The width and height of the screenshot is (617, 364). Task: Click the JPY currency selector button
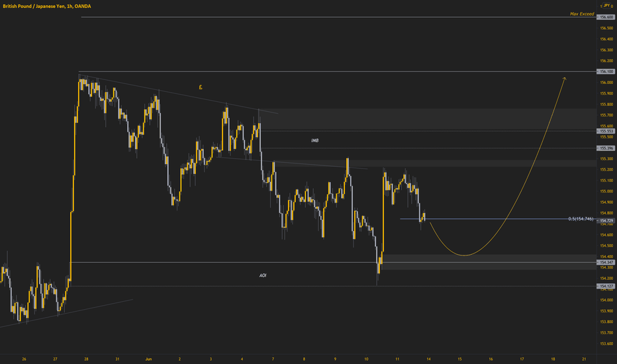coord(607,5)
